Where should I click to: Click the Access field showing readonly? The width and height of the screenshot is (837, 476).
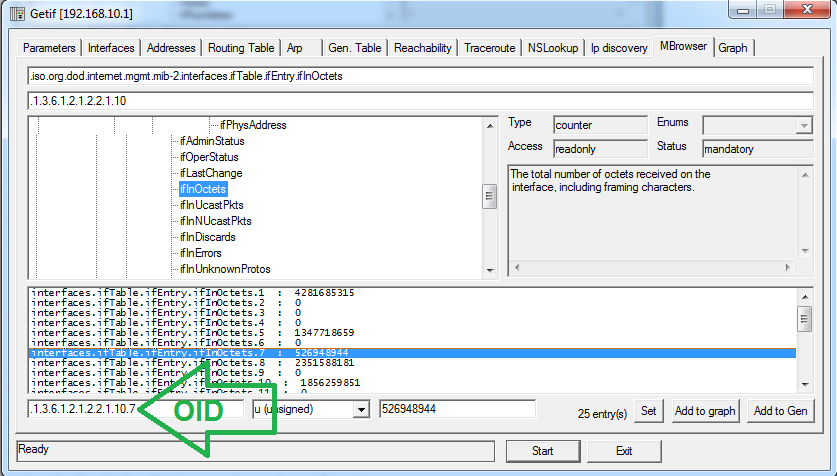point(600,149)
